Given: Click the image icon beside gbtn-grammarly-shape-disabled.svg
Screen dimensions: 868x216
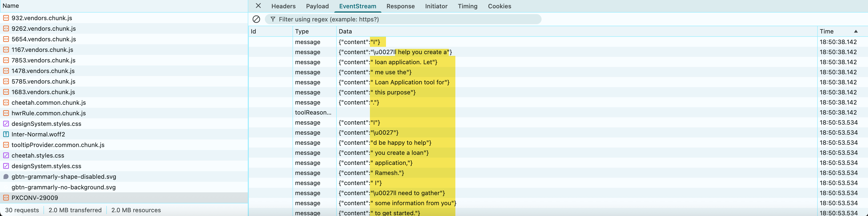Looking at the screenshot, I should click(6, 176).
